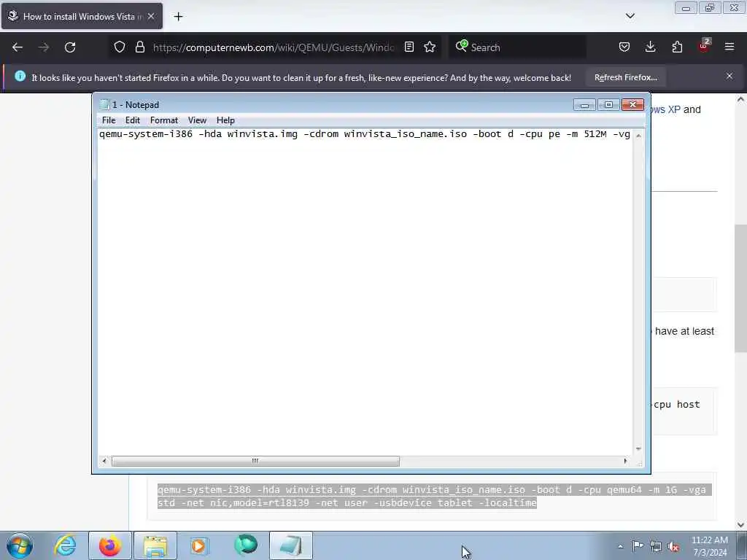
Task: Click Notepad horizontal scroll left arrow
Action: pyautogui.click(x=104, y=461)
